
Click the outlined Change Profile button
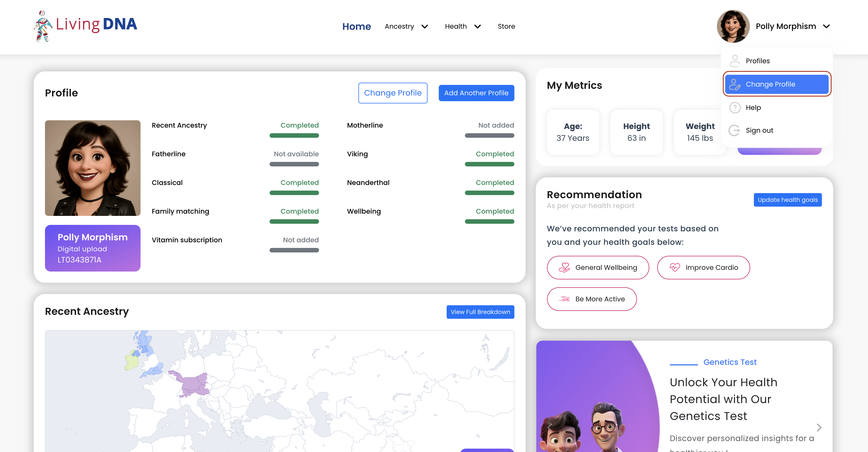[x=393, y=93]
